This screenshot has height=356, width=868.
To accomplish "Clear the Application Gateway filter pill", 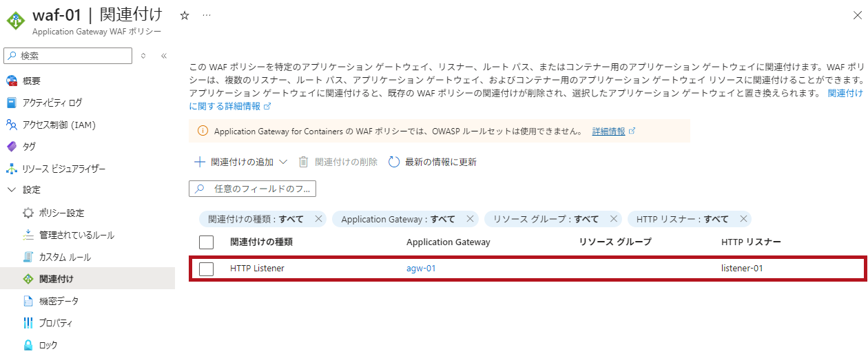I will pos(470,219).
